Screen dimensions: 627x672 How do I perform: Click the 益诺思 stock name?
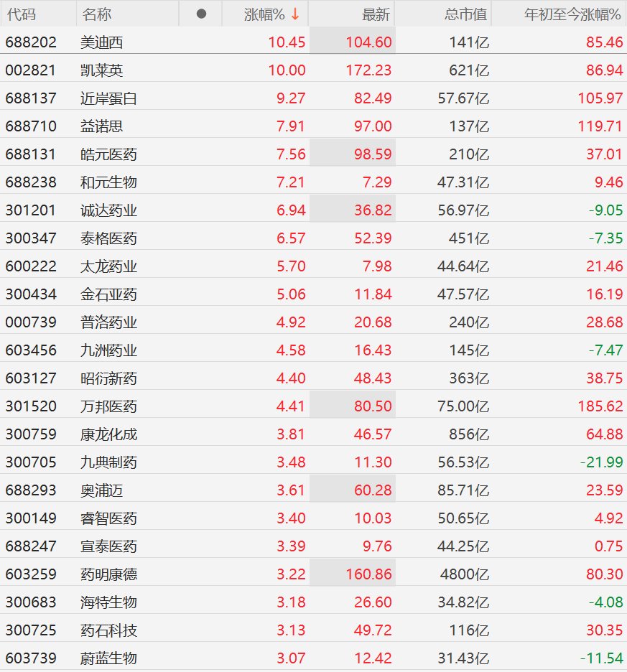click(102, 126)
